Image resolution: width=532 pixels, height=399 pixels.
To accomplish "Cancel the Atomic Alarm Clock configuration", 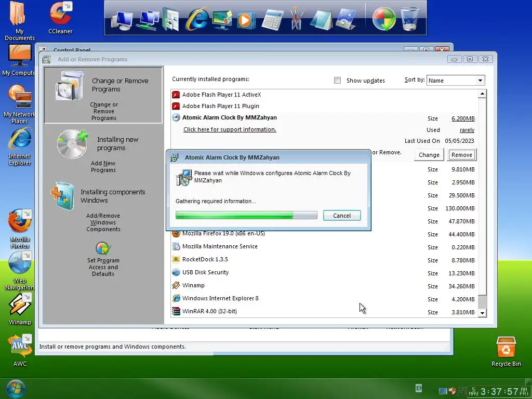I will [x=342, y=216].
